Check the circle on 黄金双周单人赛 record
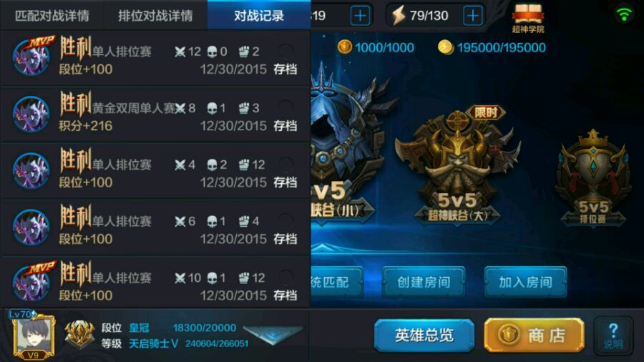 click(286, 107)
